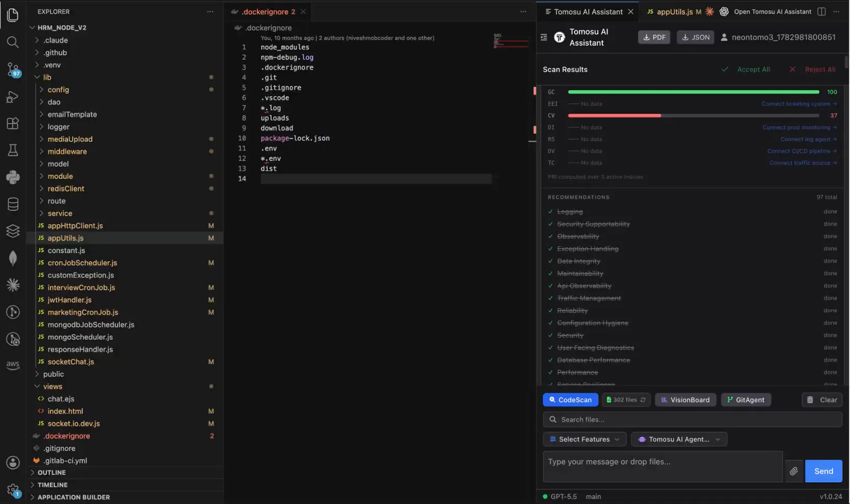Close the Tomosu AI Assistant tab
The image size is (850, 504).
point(631,11)
